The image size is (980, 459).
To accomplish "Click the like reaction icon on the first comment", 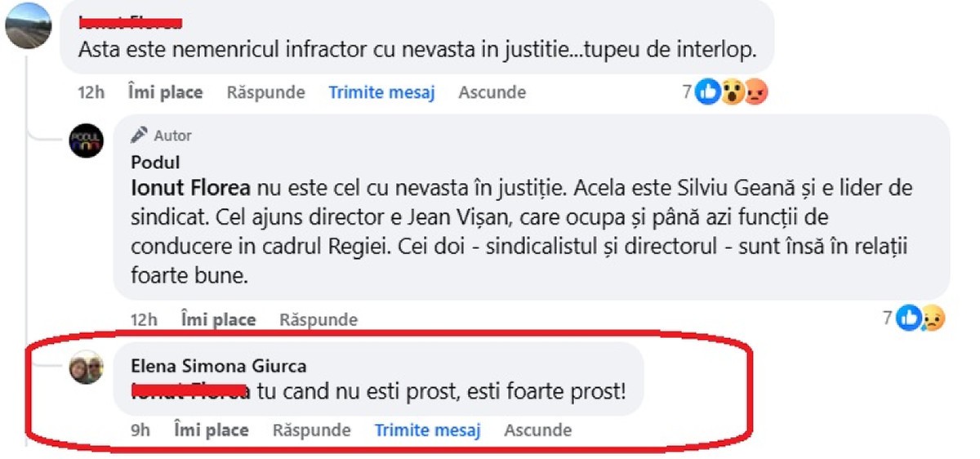I will click(708, 93).
